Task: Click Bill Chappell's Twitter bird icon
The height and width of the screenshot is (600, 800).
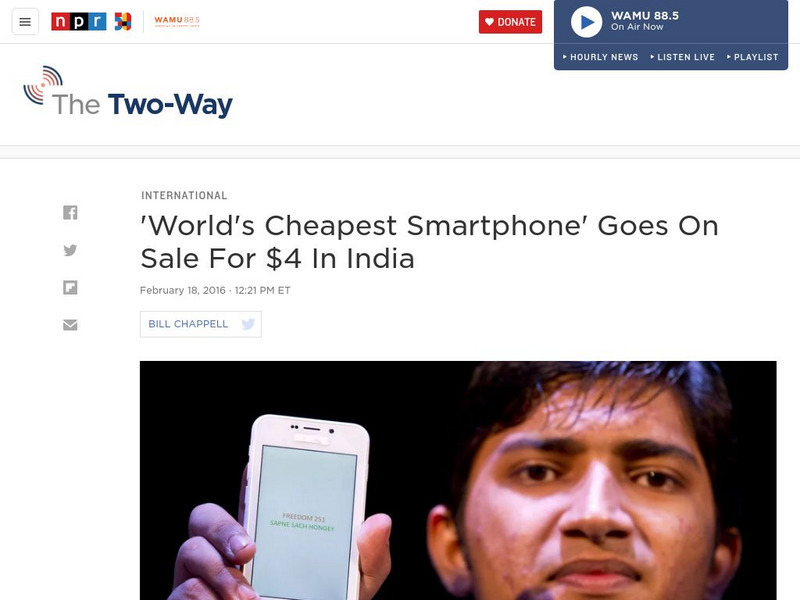Action: [x=248, y=324]
